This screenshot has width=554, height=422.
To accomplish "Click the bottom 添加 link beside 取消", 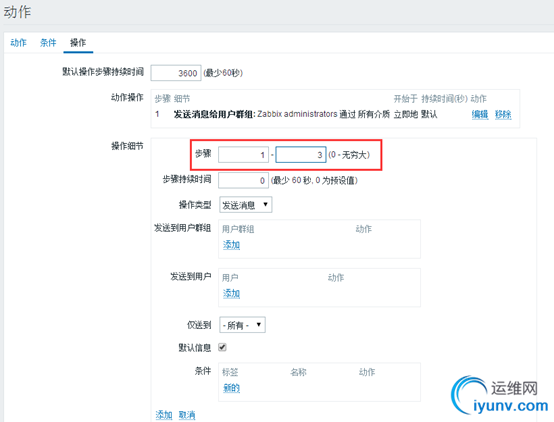I will (164, 415).
